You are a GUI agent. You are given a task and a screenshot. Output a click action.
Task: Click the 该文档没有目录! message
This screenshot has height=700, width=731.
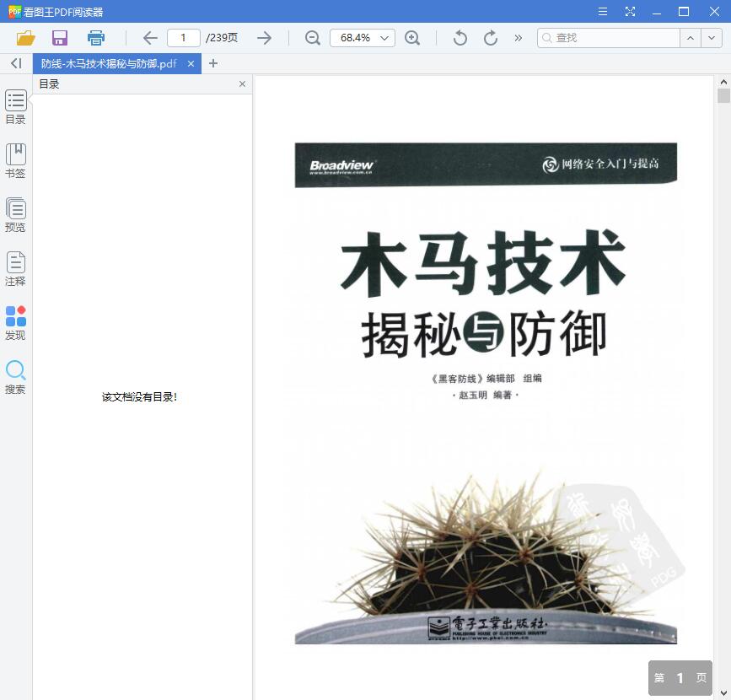click(x=139, y=397)
